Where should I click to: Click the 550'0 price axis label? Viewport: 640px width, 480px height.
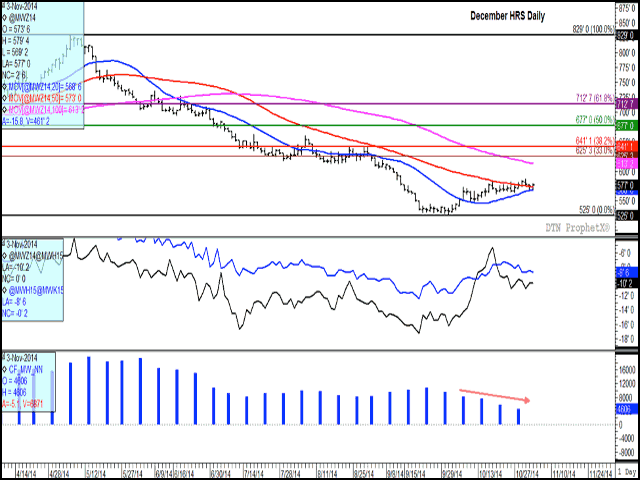[628, 201]
